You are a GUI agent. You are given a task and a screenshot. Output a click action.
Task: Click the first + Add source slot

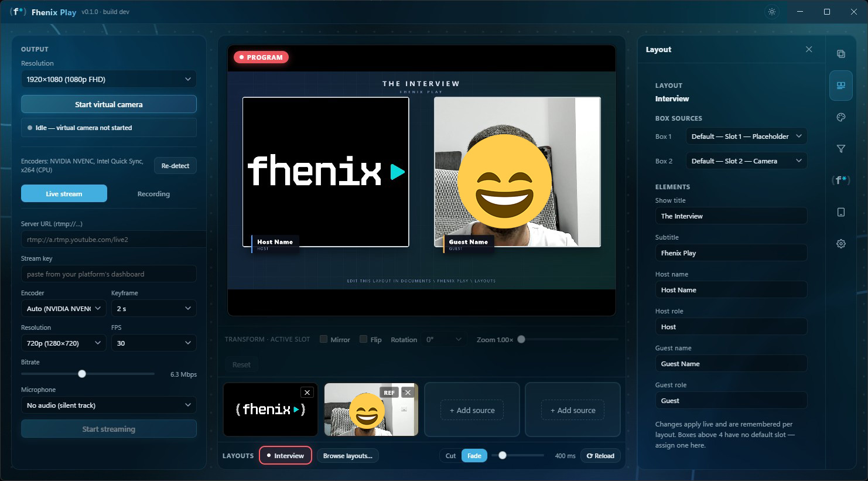pyautogui.click(x=472, y=410)
